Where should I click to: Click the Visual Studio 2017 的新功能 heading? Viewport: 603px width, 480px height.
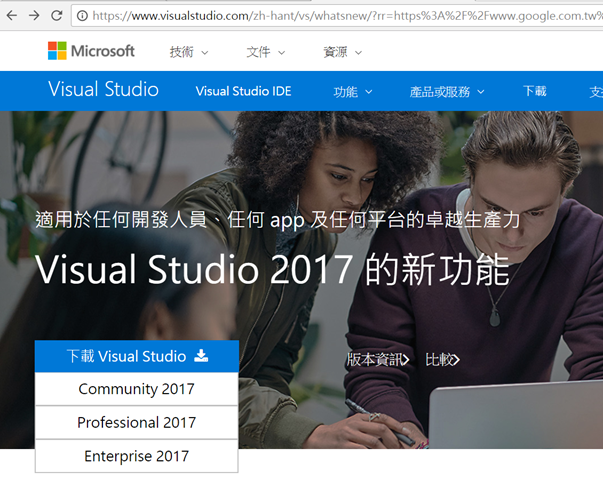tap(273, 270)
